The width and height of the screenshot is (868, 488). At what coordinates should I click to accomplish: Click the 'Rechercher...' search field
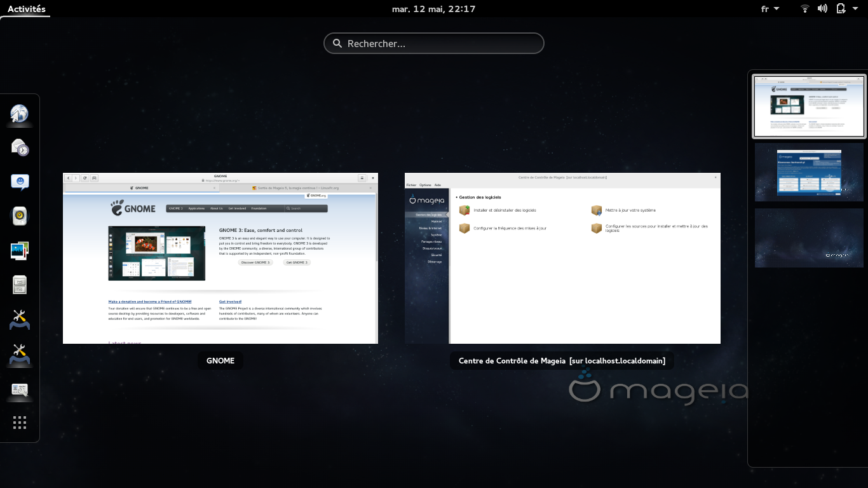[434, 43]
